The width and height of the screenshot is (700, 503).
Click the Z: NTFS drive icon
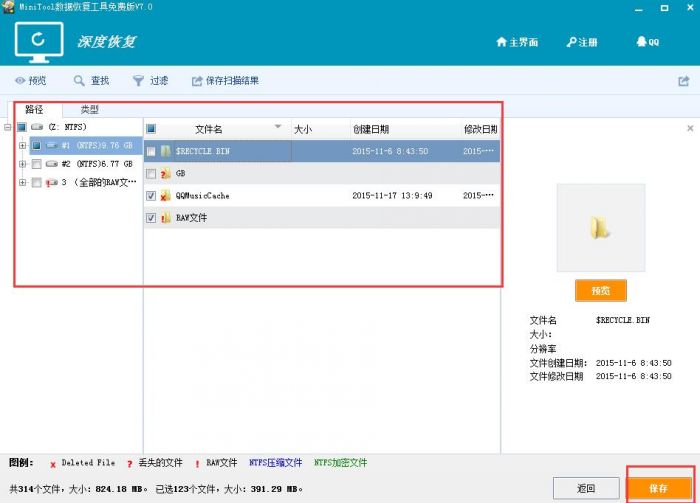[x=37, y=127]
